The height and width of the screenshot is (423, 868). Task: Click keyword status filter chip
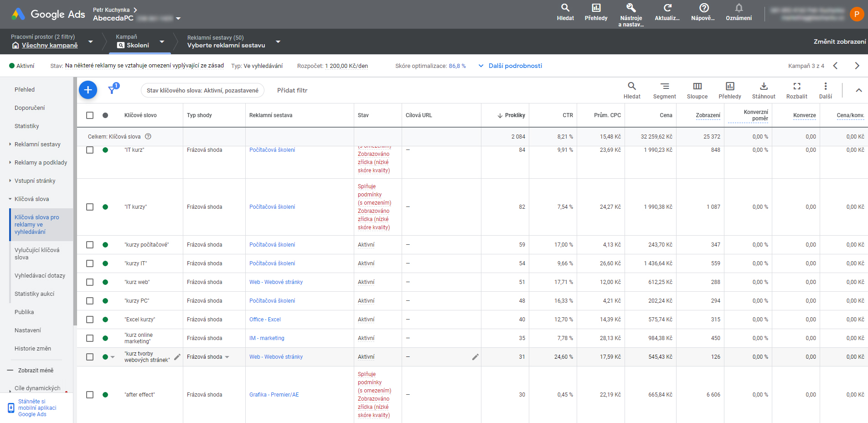(202, 90)
